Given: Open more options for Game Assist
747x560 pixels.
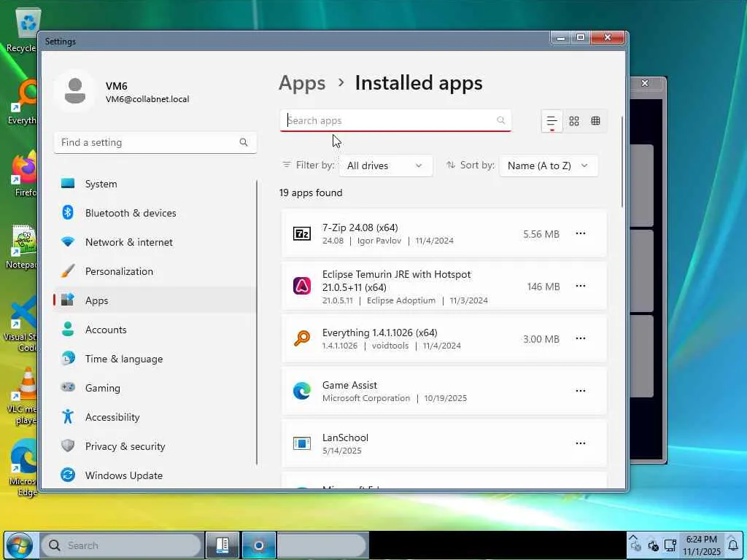Looking at the screenshot, I should coord(580,391).
